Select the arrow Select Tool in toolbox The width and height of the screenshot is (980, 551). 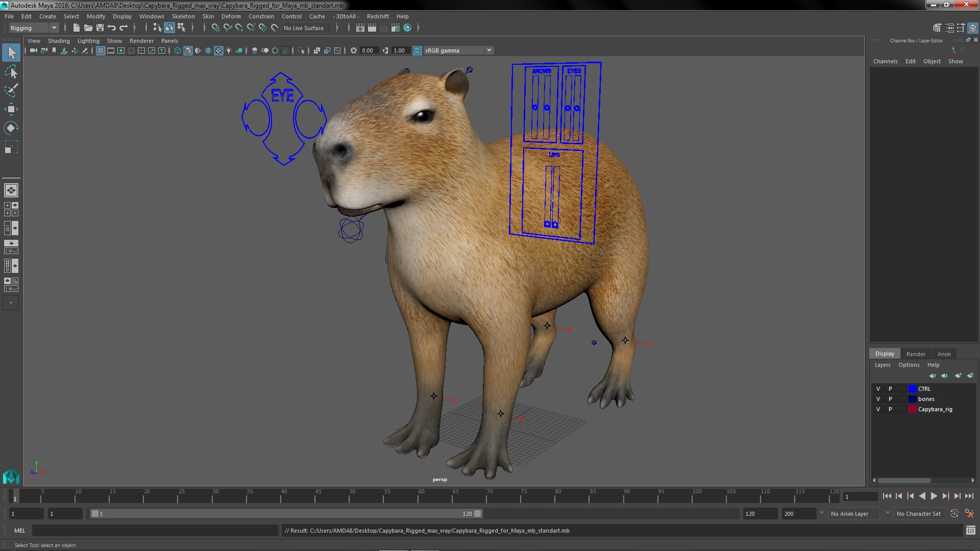11,53
